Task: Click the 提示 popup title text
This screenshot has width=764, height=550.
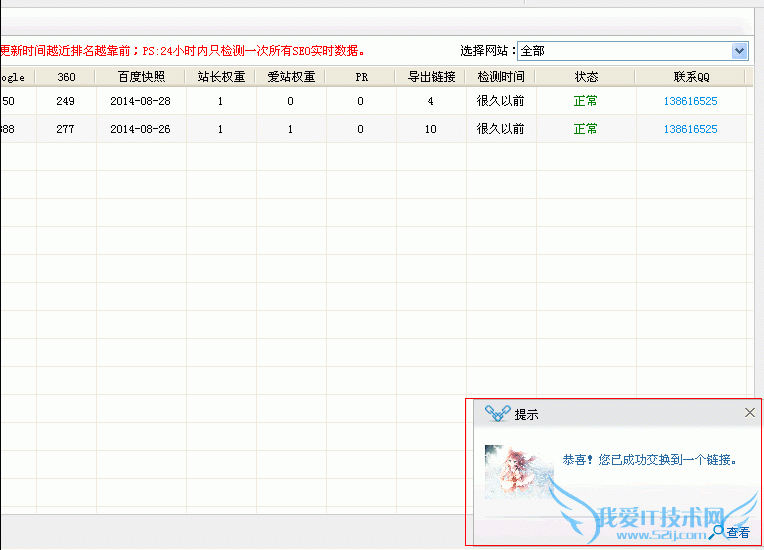Action: click(x=526, y=415)
